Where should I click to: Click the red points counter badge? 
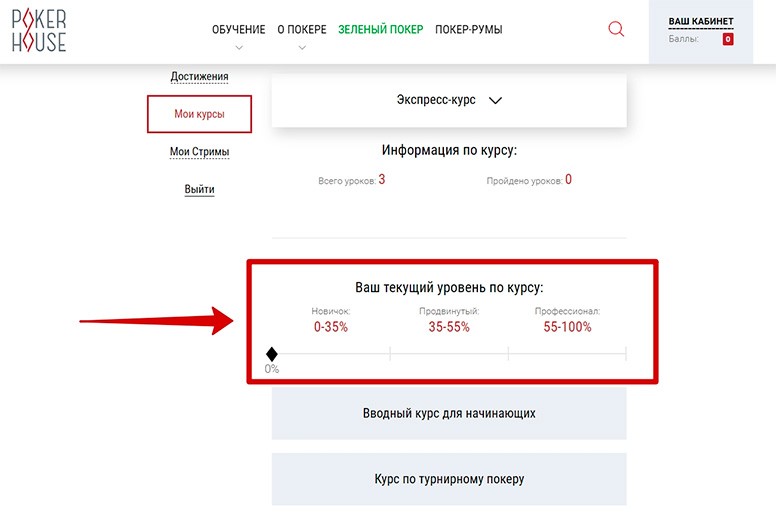(x=727, y=39)
